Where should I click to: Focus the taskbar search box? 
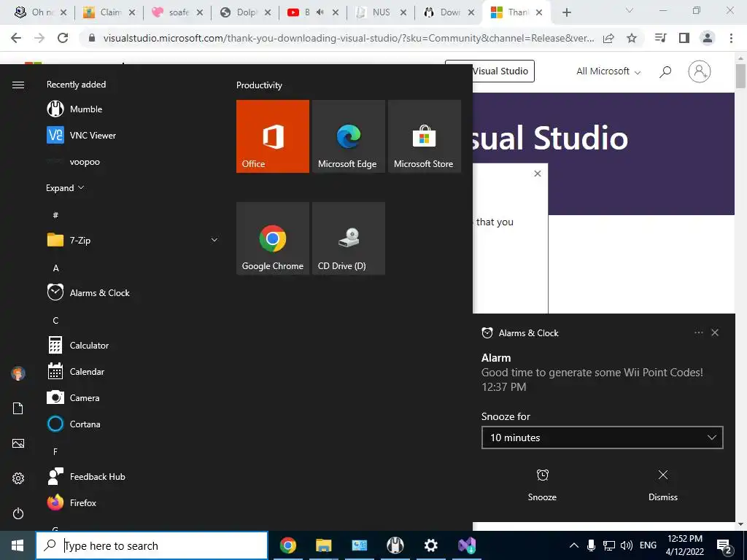152,545
